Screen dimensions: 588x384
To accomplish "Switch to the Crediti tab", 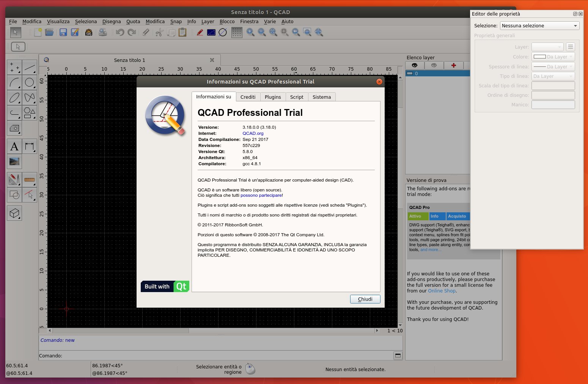I will 248,97.
